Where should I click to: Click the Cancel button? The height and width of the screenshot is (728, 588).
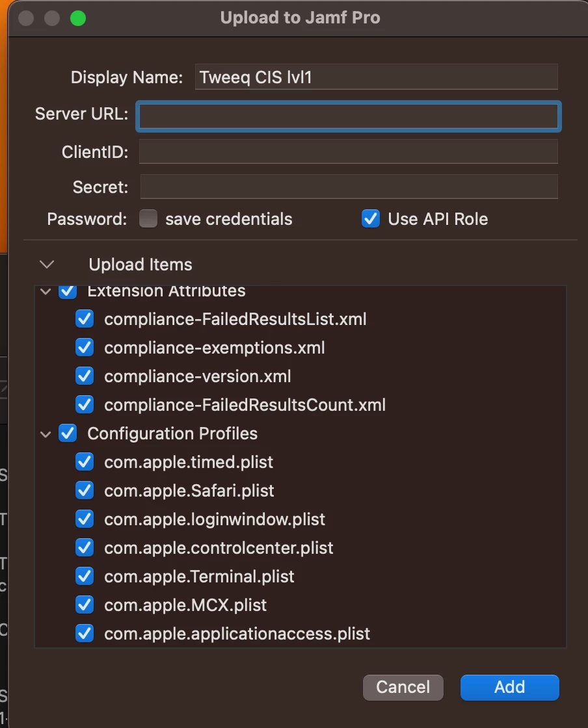point(403,687)
